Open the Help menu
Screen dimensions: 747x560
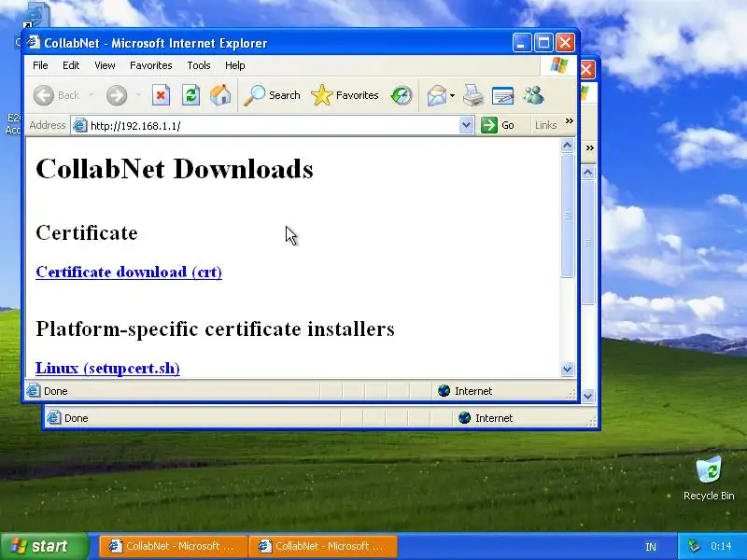[235, 65]
